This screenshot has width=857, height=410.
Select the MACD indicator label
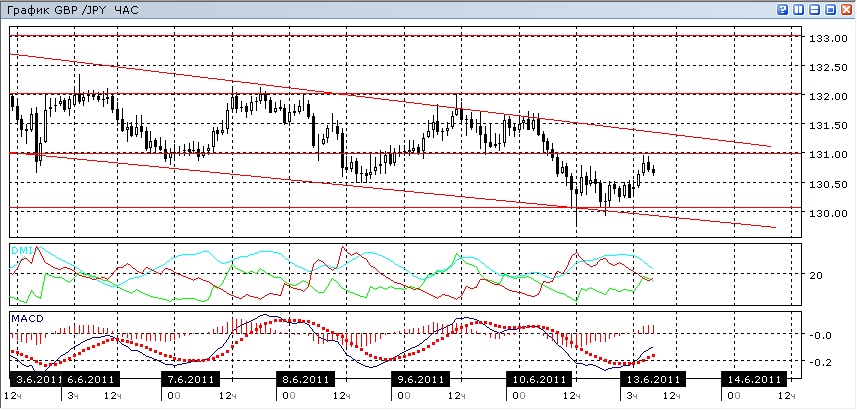(27, 318)
